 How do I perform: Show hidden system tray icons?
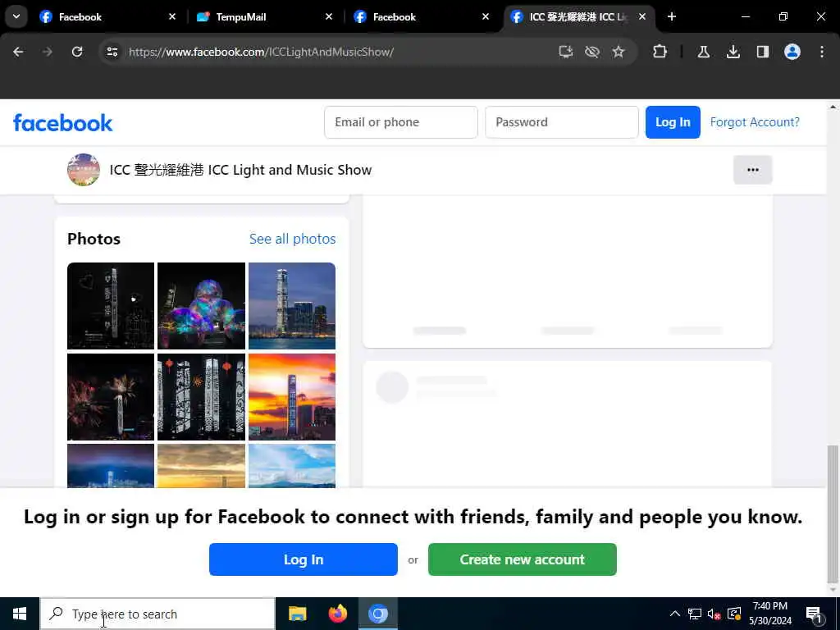tap(675, 614)
